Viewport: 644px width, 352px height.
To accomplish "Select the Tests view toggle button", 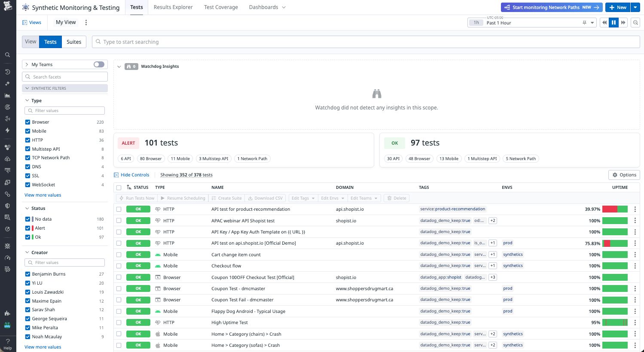I will click(x=50, y=42).
